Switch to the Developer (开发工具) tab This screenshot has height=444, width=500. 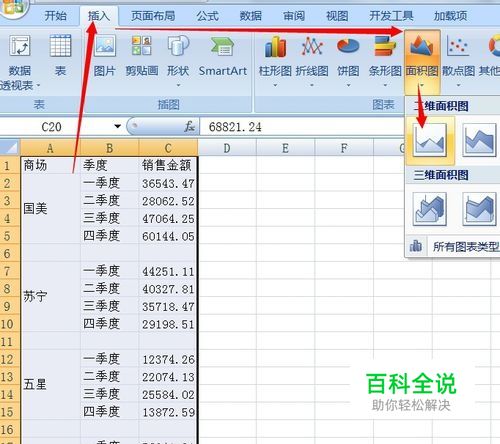[x=391, y=16]
